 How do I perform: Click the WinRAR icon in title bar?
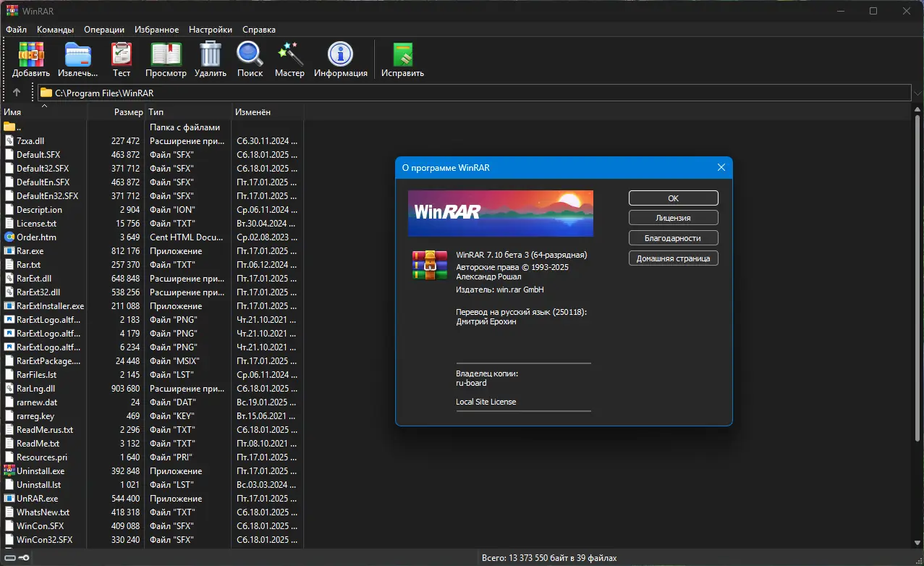coord(12,11)
